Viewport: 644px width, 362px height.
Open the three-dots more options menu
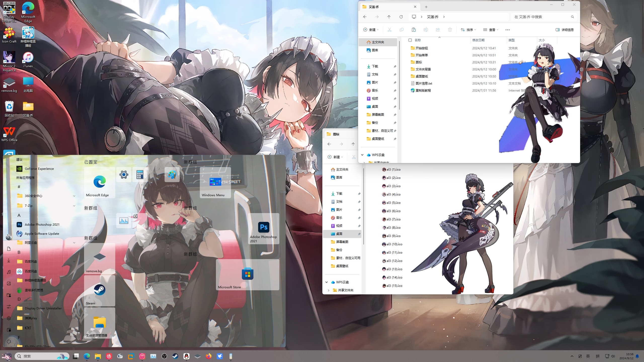pyautogui.click(x=507, y=30)
